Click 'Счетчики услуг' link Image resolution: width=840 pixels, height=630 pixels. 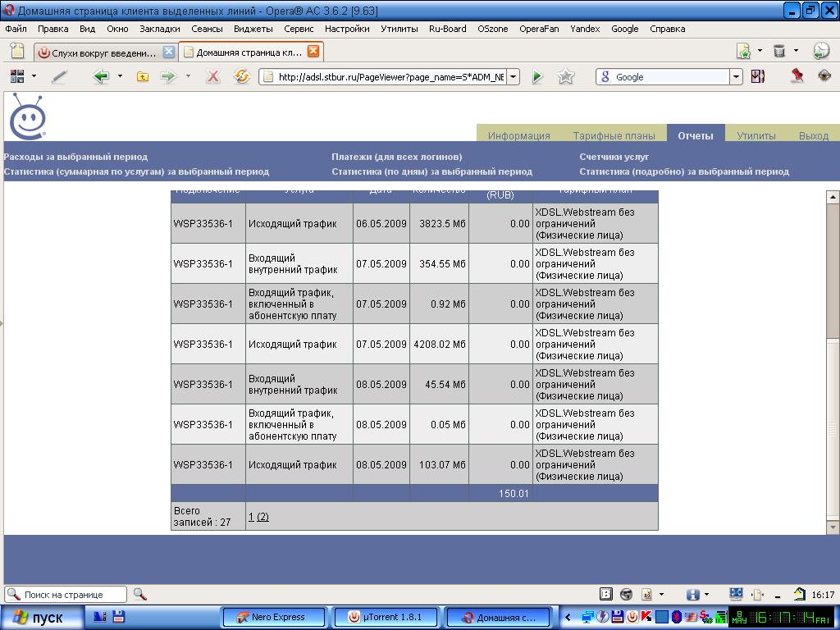coord(614,157)
